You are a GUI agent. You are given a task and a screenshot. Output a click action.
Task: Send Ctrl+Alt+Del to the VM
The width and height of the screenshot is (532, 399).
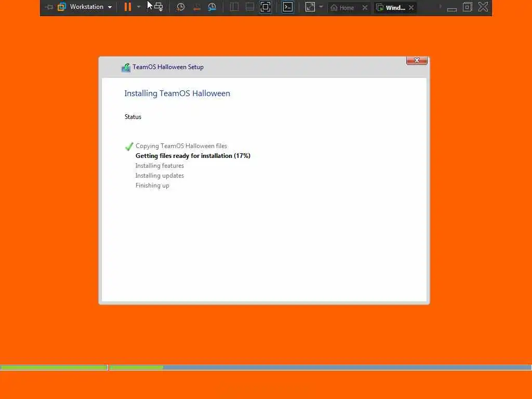tap(158, 7)
